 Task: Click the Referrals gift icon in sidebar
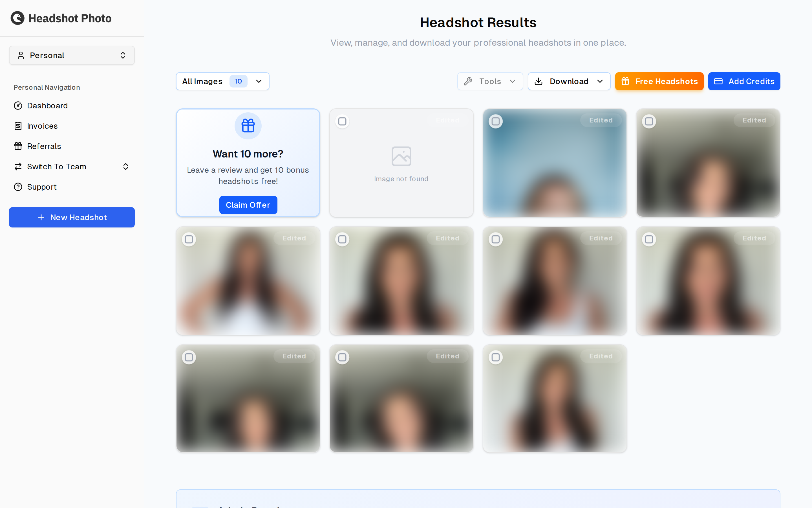point(18,146)
